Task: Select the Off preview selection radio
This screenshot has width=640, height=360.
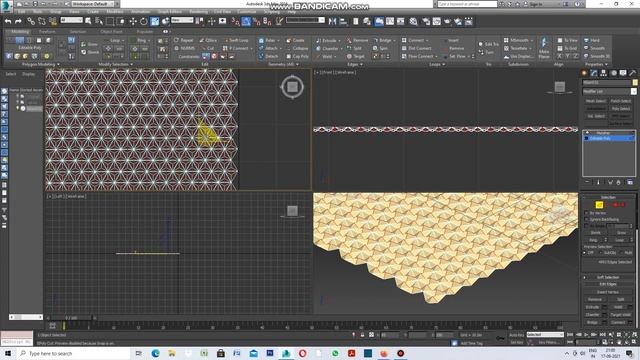Action: tap(585, 253)
